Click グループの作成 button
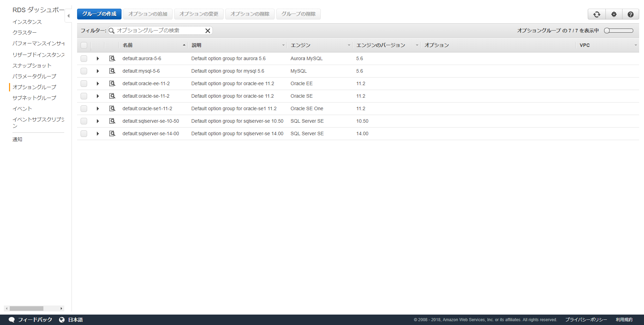Screen dimensions: 644x325 (x=99, y=14)
